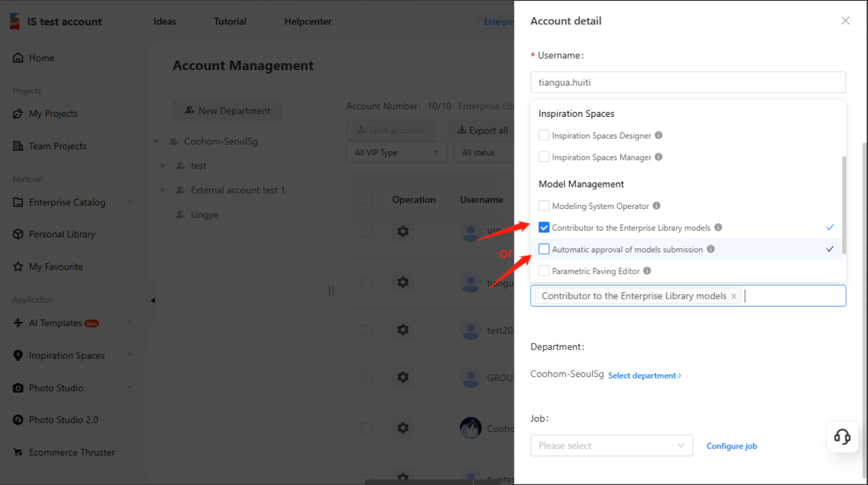Click info icon beside Parametric Paving Editor
This screenshot has height=485, width=868.
pyautogui.click(x=647, y=271)
